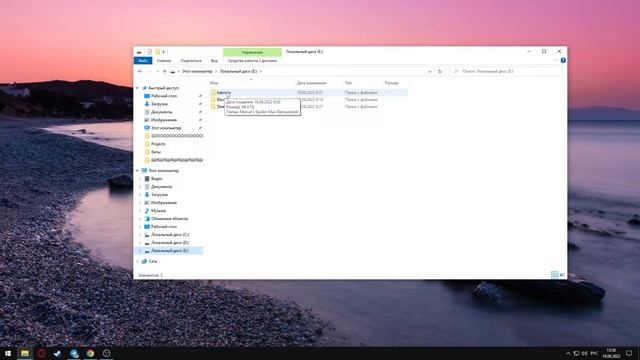Select the third folder row dated 8:27
The height and width of the screenshot is (360, 640).
[x=309, y=107]
